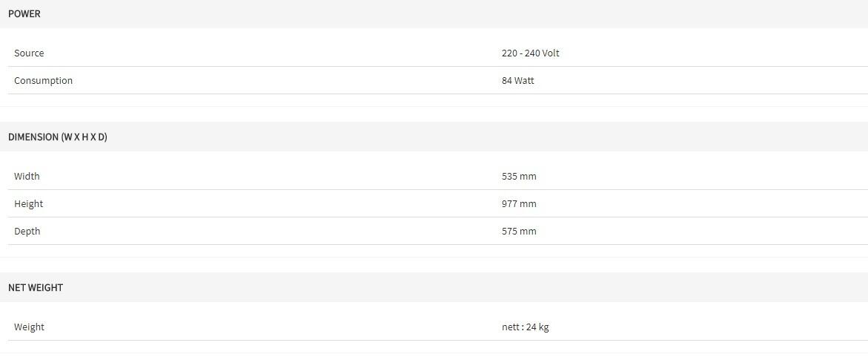Select the Source label
Screen dimensions: 868x357
tap(29, 53)
